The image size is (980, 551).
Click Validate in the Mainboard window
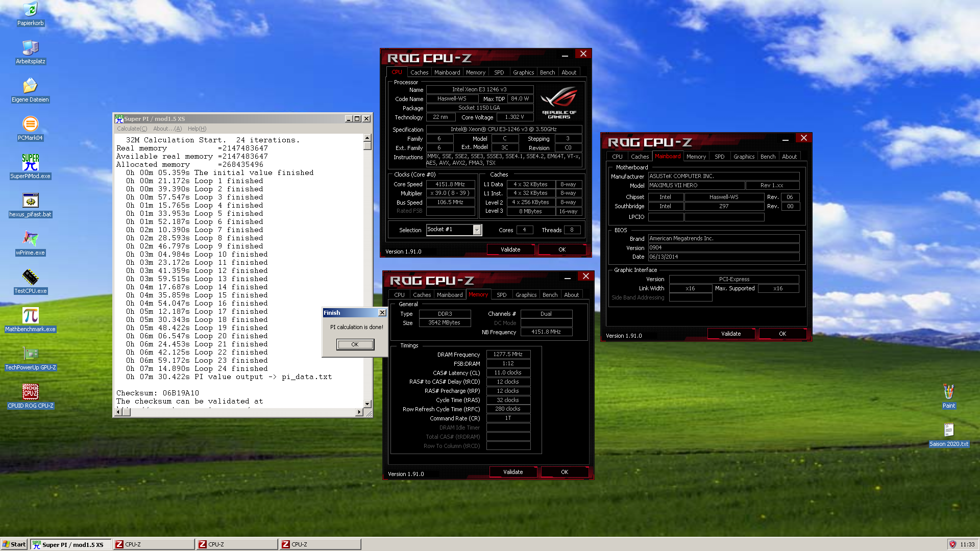731,334
